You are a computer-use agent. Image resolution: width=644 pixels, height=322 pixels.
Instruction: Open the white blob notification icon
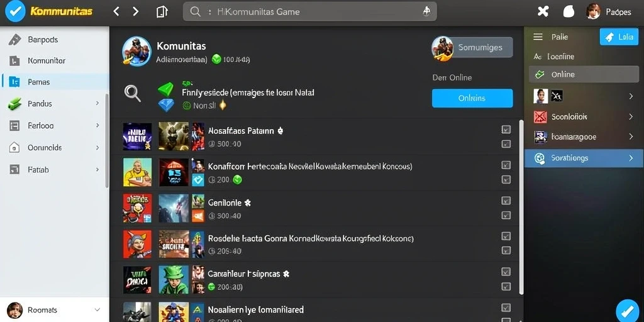pyautogui.click(x=569, y=11)
